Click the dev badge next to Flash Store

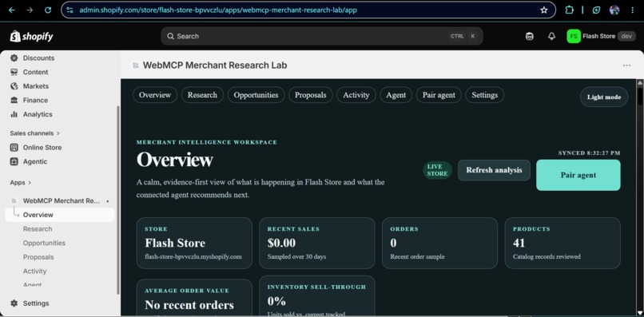coord(626,36)
